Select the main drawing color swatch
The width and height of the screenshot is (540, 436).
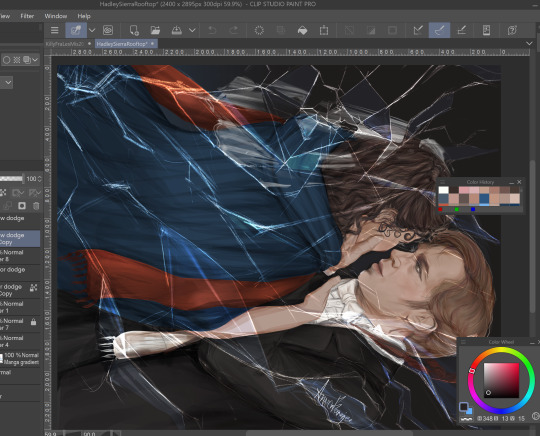pyautogui.click(x=464, y=407)
